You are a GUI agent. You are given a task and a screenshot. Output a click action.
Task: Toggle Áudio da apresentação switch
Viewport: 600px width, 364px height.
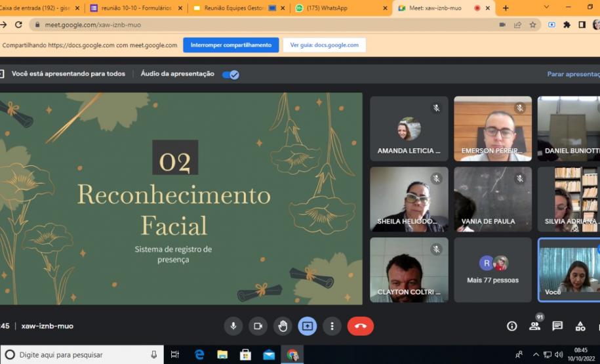click(x=230, y=74)
